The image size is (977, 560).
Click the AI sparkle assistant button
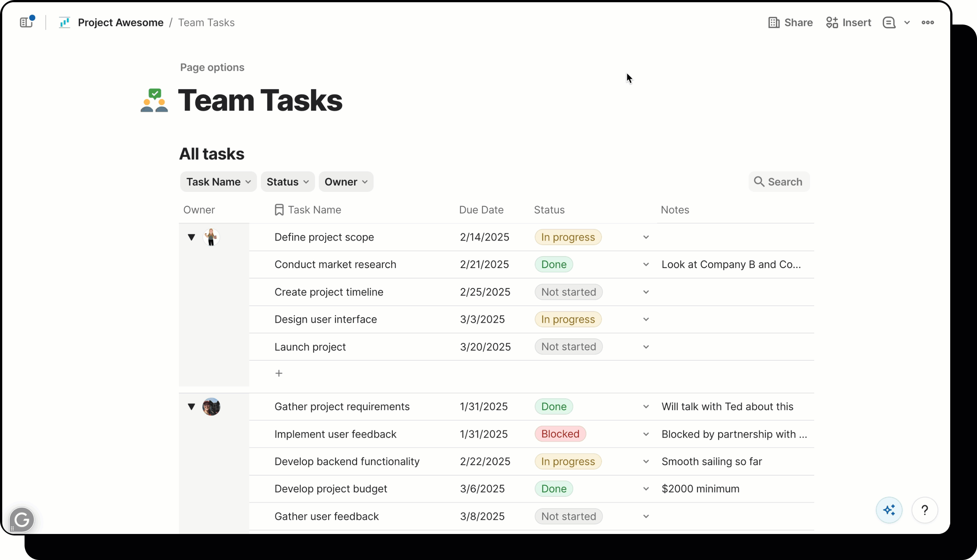889,511
